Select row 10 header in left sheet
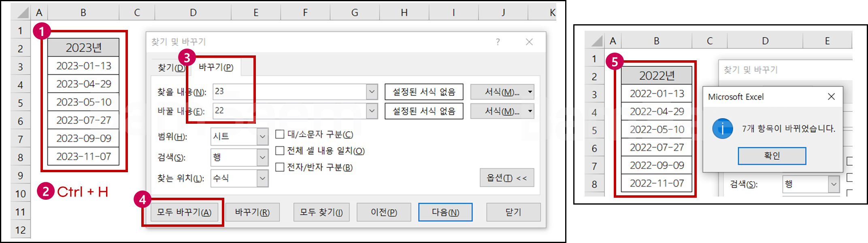The image size is (868, 243). point(21,194)
